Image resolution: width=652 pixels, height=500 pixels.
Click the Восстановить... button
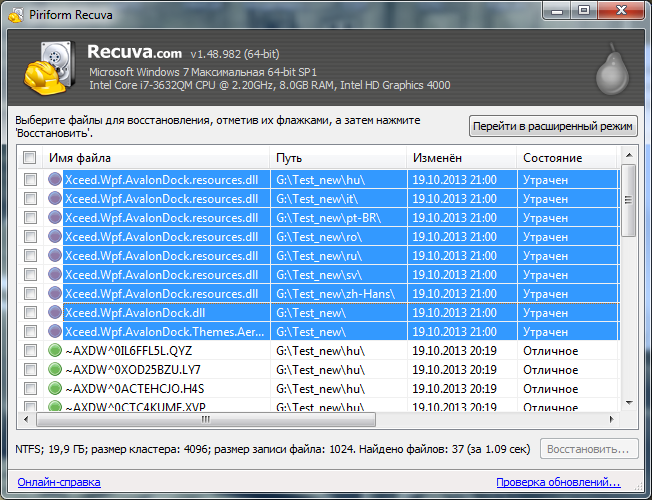click(x=589, y=449)
